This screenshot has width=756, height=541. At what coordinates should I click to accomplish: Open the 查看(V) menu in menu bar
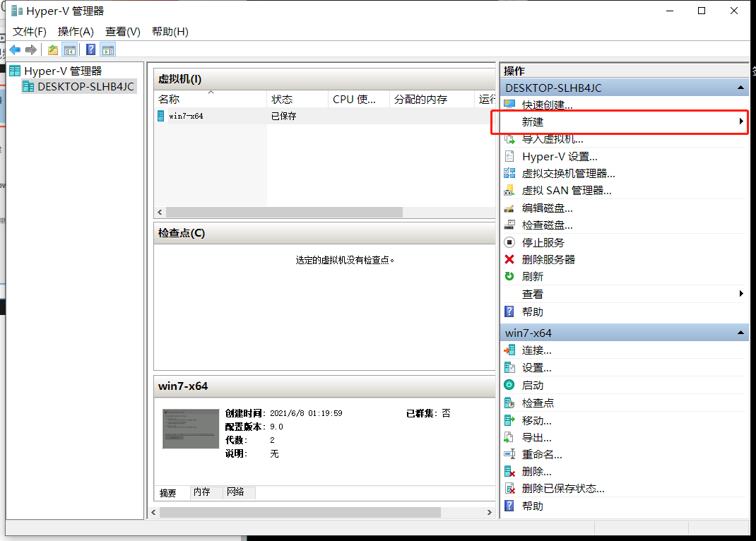tap(123, 32)
